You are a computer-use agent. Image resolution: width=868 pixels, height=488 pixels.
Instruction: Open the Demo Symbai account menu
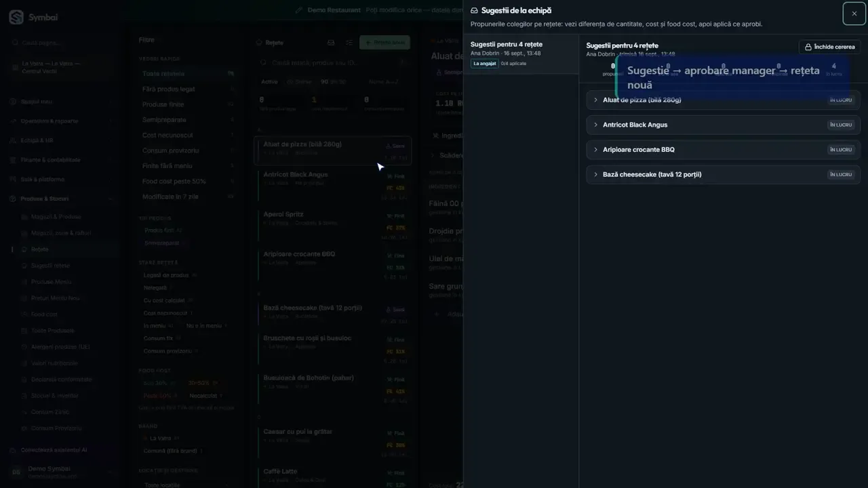click(x=61, y=472)
